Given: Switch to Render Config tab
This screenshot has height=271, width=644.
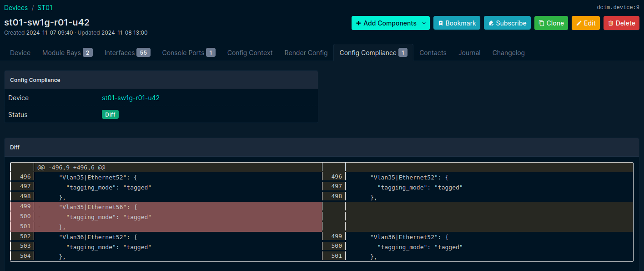Looking at the screenshot, I should click(306, 53).
